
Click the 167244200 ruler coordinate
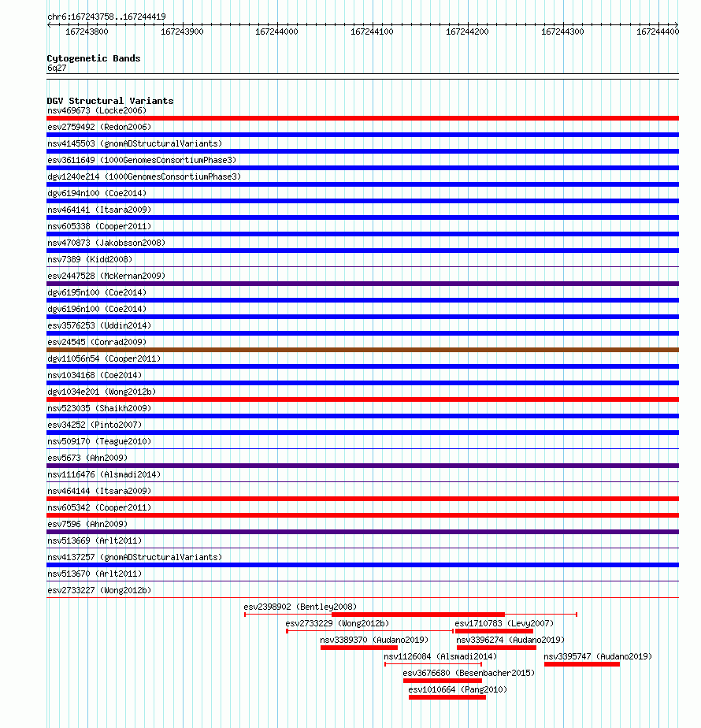point(467,32)
